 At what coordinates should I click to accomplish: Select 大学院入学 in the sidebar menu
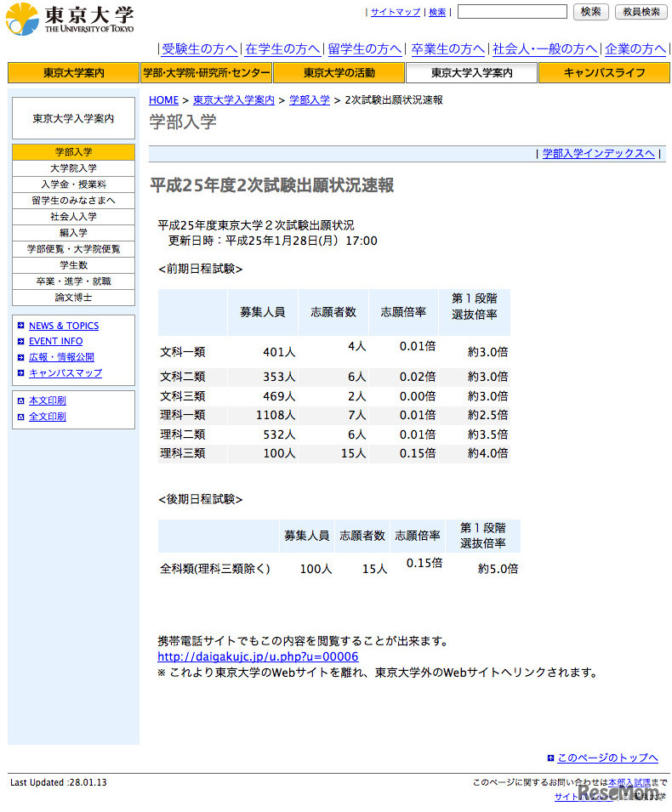click(x=73, y=168)
